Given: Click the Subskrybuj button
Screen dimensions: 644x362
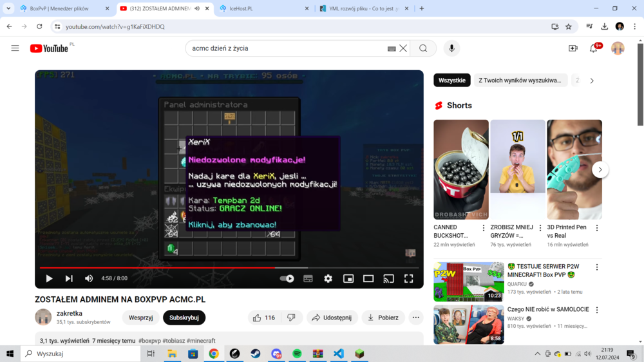Looking at the screenshot, I should (184, 318).
